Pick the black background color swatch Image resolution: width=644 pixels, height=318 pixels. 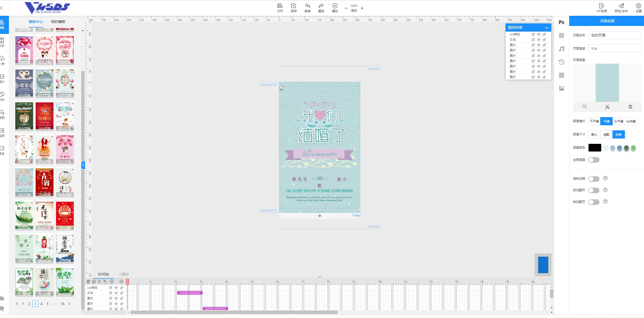tap(595, 148)
